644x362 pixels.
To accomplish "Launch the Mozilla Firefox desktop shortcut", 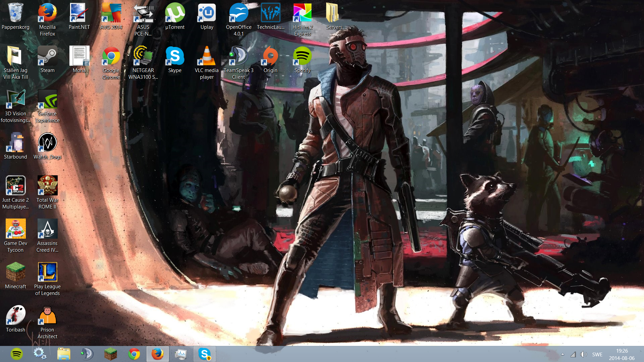I will (x=47, y=19).
